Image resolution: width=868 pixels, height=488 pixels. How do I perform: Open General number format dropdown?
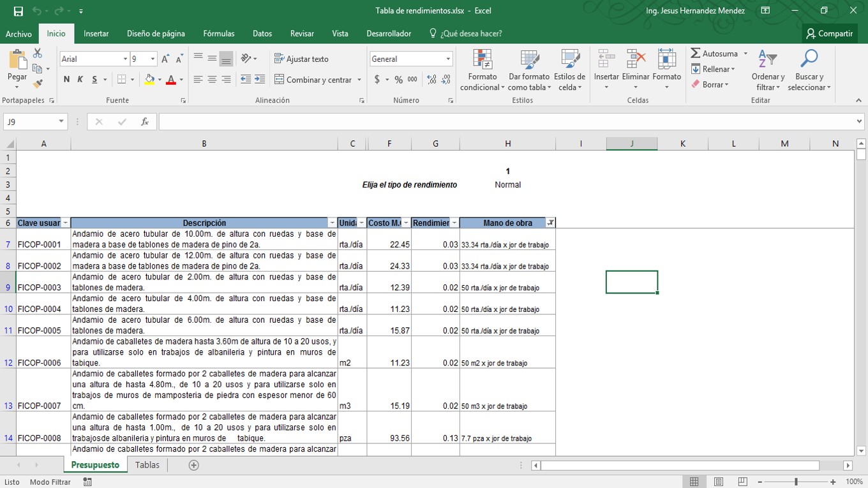(x=448, y=59)
